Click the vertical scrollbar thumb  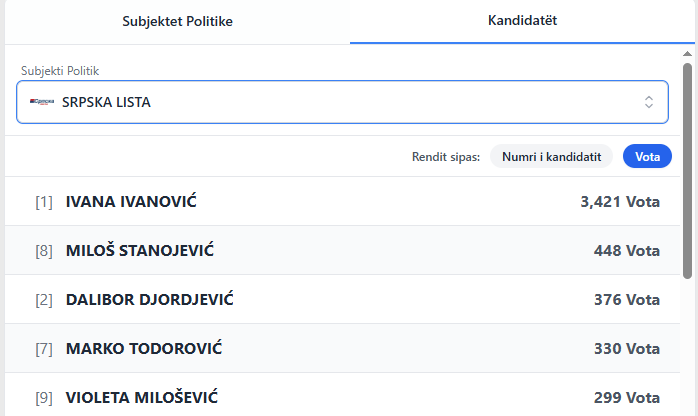(688, 170)
